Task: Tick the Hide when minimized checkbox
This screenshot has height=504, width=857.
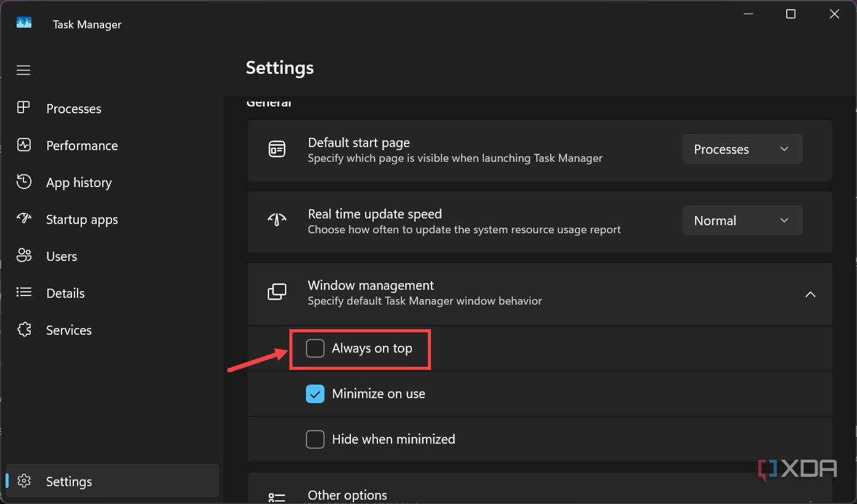Action: [315, 439]
